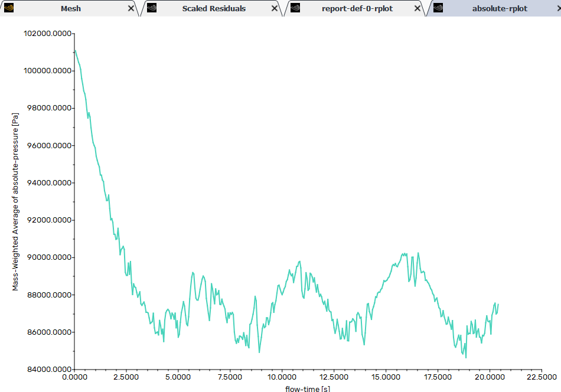Click the Scaled Residuals tab icon

pos(152,8)
